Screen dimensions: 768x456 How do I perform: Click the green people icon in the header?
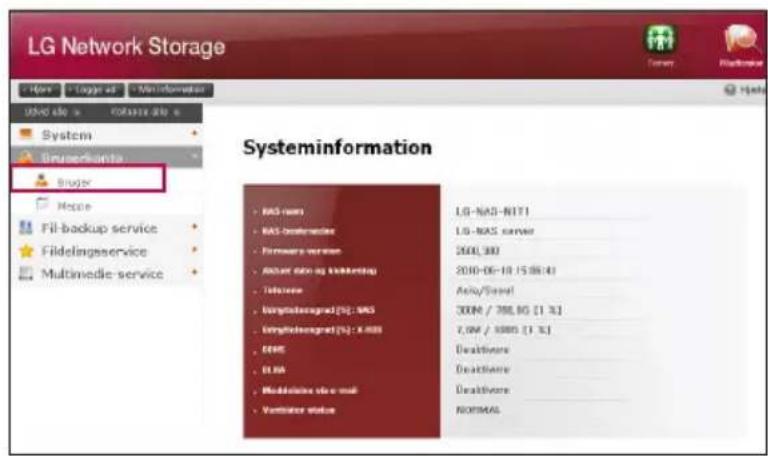[660, 39]
